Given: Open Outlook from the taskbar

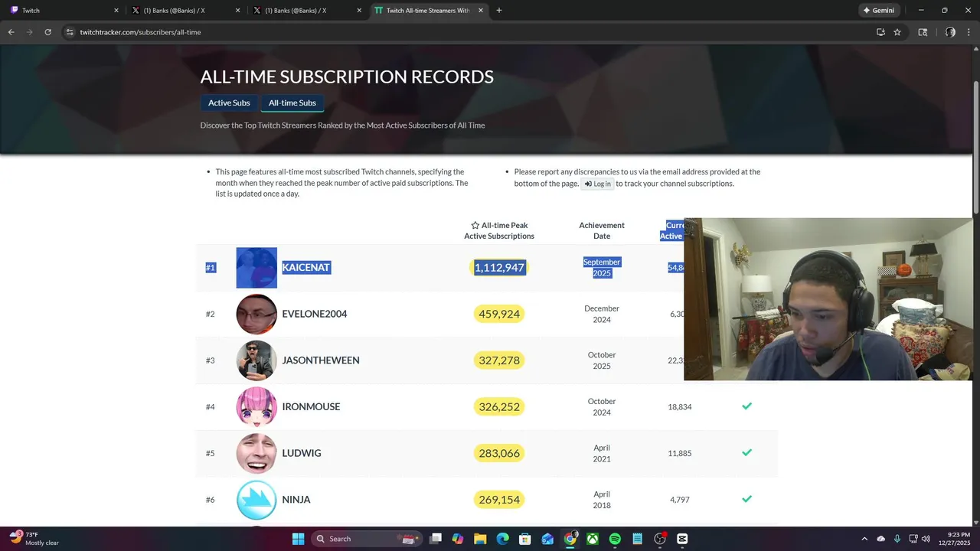Looking at the screenshot, I should point(547,539).
